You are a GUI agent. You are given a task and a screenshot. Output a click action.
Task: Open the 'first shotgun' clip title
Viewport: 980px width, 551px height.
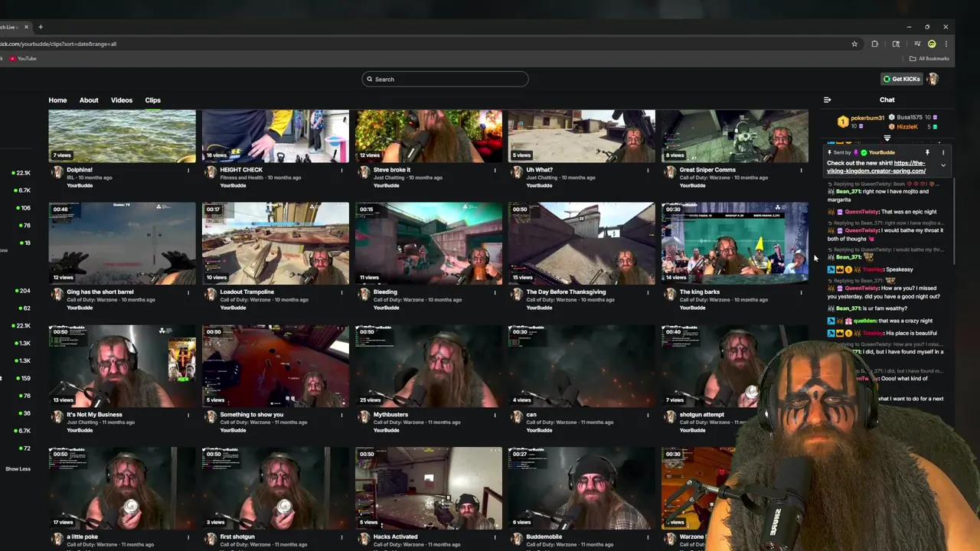tap(236, 537)
